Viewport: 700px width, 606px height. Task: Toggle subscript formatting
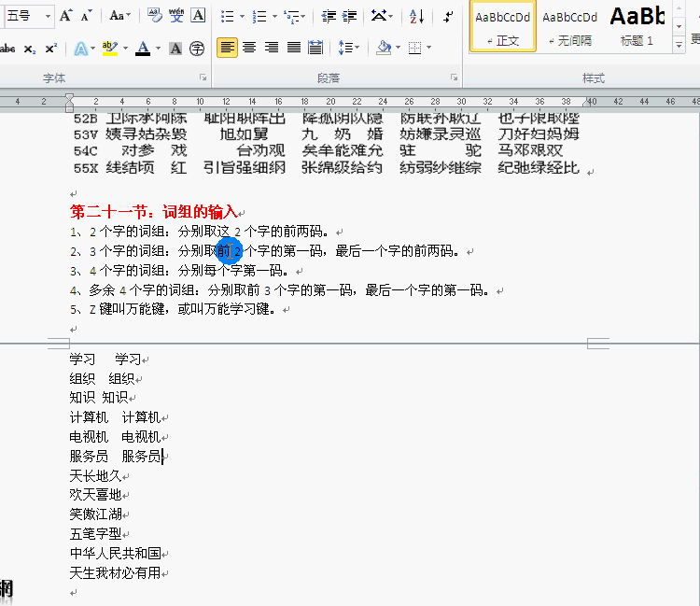coord(30,49)
